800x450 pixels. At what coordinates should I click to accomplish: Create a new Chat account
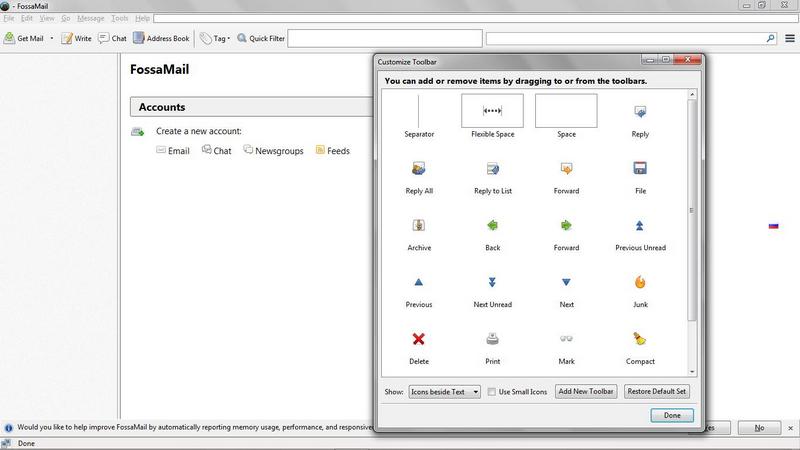(x=216, y=151)
